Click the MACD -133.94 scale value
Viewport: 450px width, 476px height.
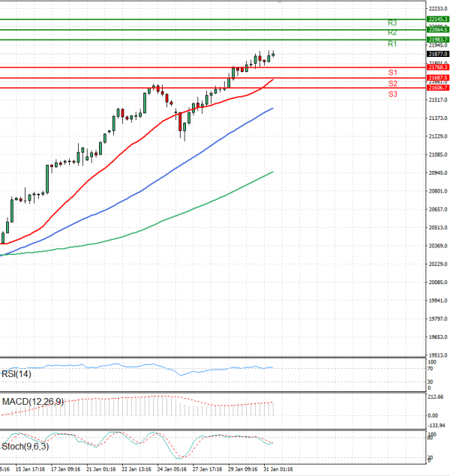[436, 425]
